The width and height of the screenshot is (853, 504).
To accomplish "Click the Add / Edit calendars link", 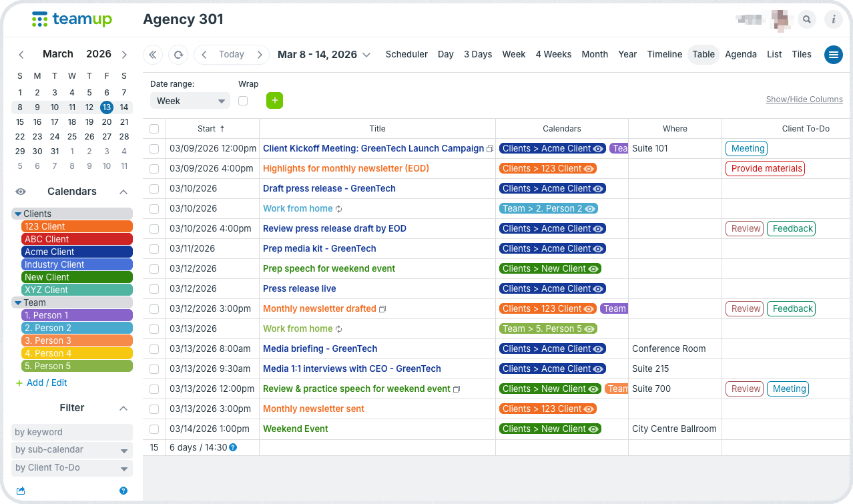I will pos(47,383).
